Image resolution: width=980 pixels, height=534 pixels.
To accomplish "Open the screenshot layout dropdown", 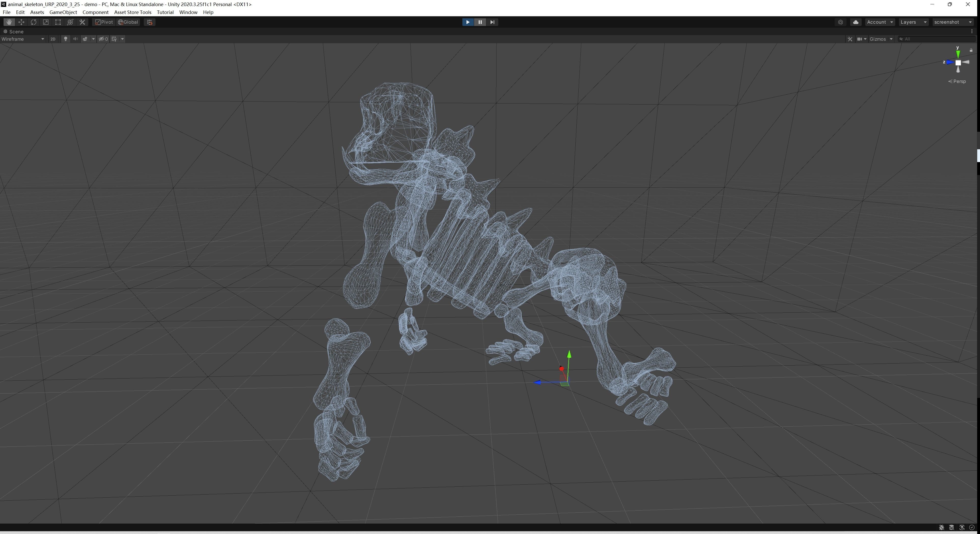I will pyautogui.click(x=953, y=22).
